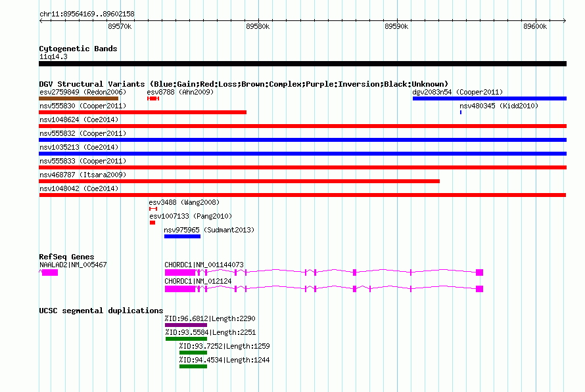This screenshot has width=585, height=392.
Task: Click the DGV Structural Variants track title
Action: (244, 84)
